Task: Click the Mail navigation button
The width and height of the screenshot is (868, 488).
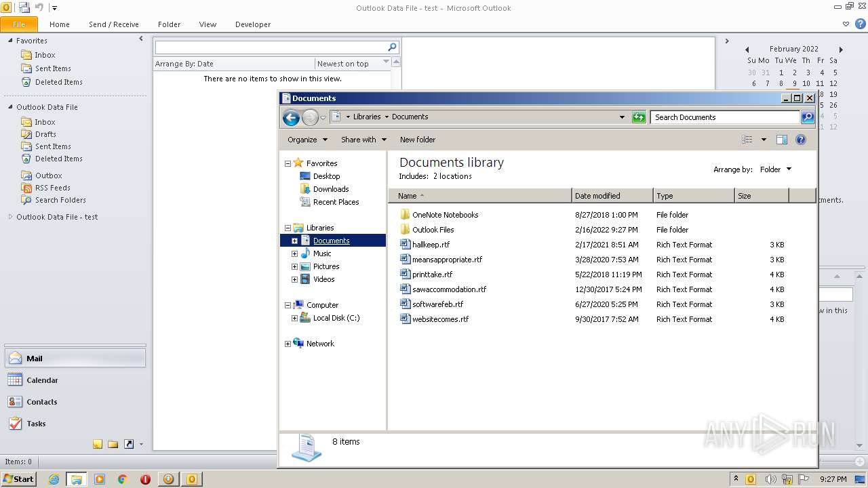Action: [75, 359]
